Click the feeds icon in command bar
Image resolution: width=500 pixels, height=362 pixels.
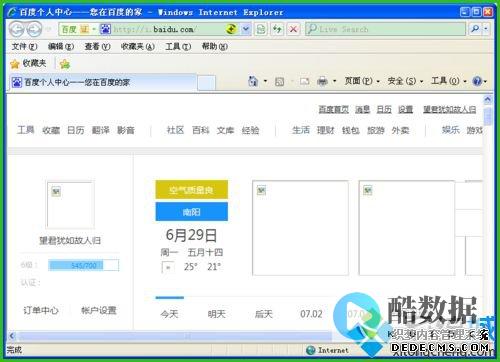click(279, 81)
